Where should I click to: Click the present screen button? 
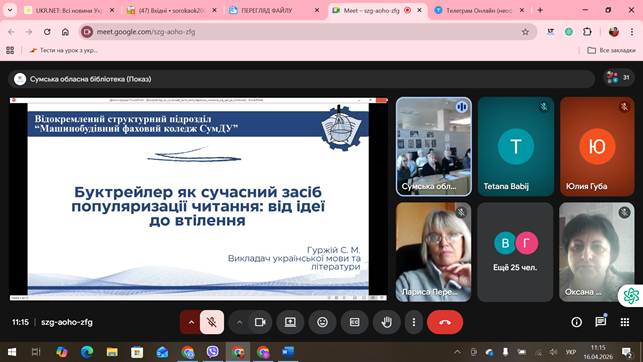pos(290,322)
